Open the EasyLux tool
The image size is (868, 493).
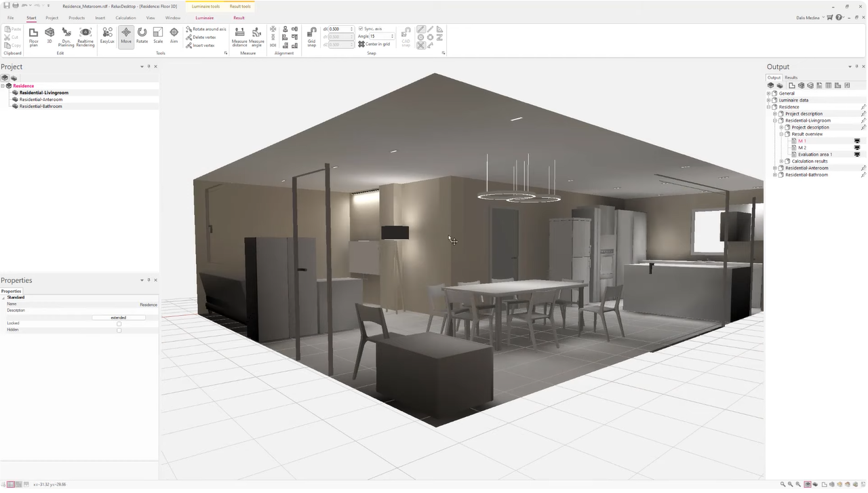point(107,36)
